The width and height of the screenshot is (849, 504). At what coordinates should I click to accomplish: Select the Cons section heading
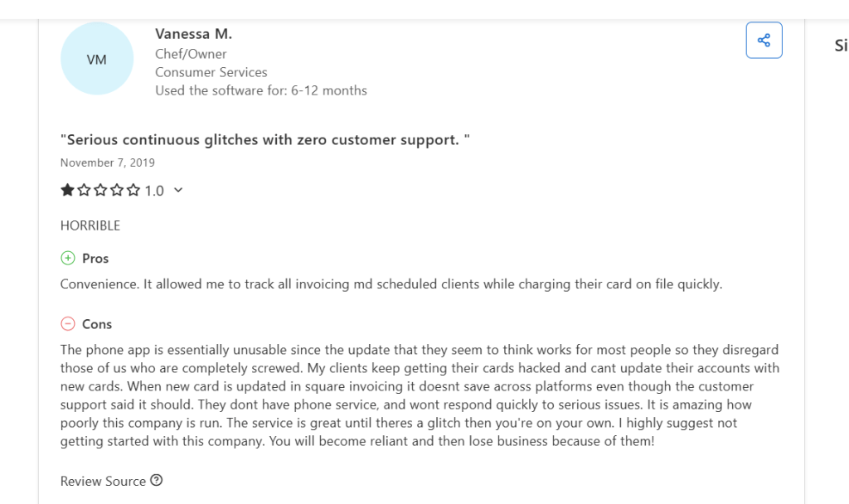[x=97, y=324]
